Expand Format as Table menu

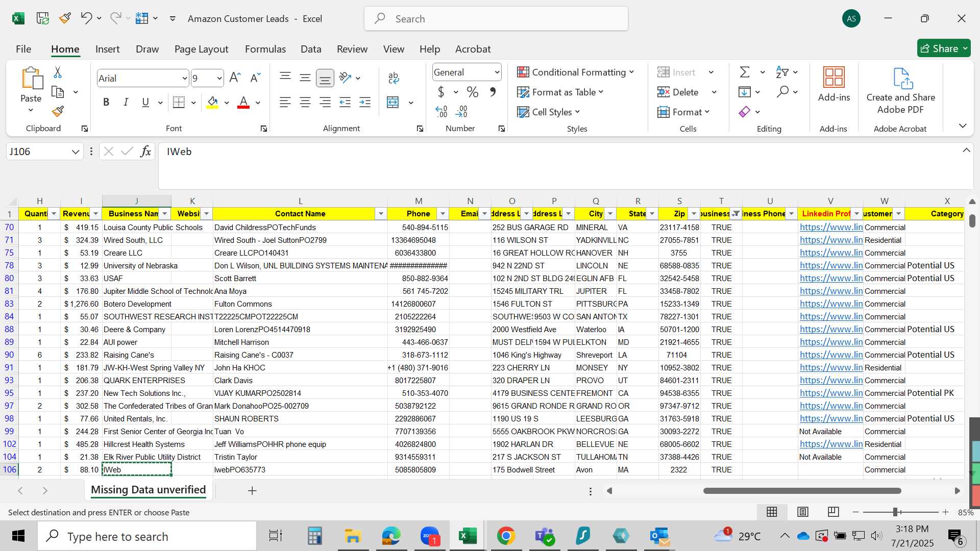(x=560, y=92)
